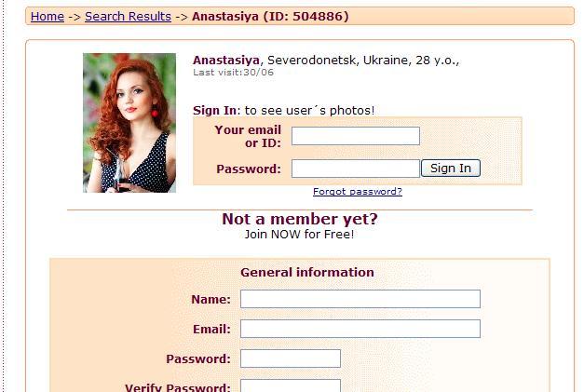Focus the 'Your email or ID' field
Screen dimensions: 584x392
coord(355,136)
